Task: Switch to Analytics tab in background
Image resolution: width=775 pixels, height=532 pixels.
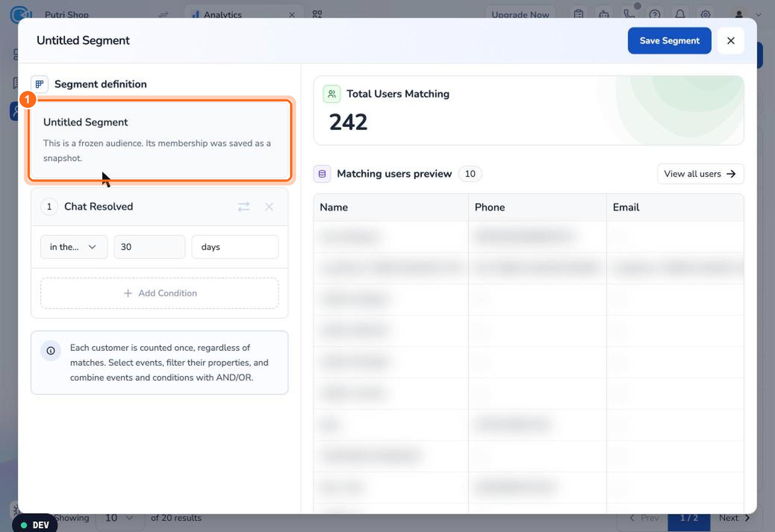Action: 222,15
